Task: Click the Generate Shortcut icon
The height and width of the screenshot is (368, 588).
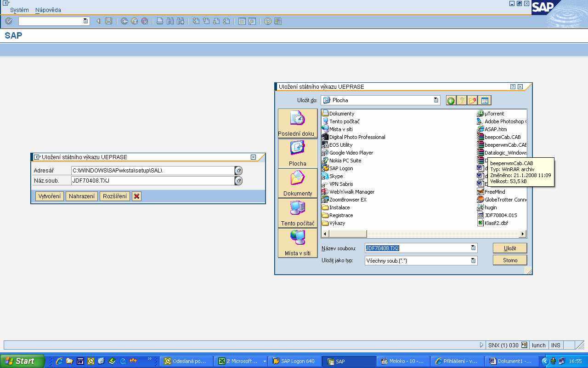Action: 252,21
